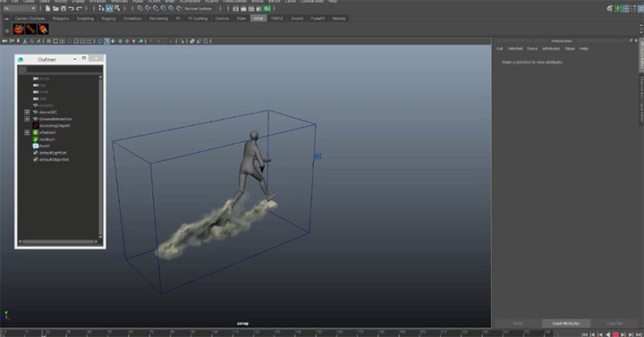
Task: Click the Undo arrow icon
Action: [71, 8]
